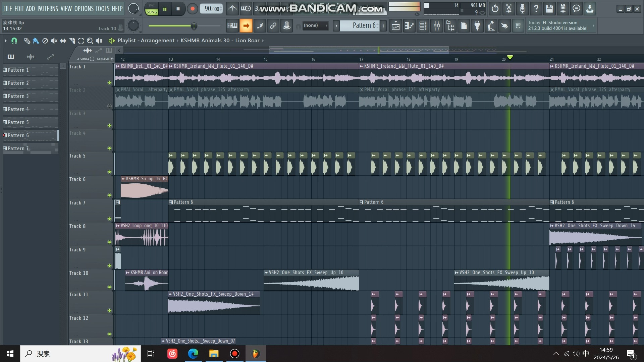Open the TOOLS menu

point(102,9)
